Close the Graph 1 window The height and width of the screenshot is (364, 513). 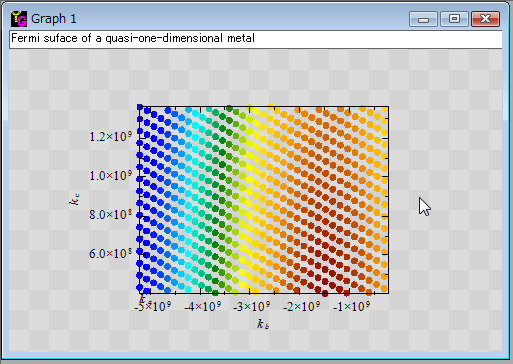[485, 19]
